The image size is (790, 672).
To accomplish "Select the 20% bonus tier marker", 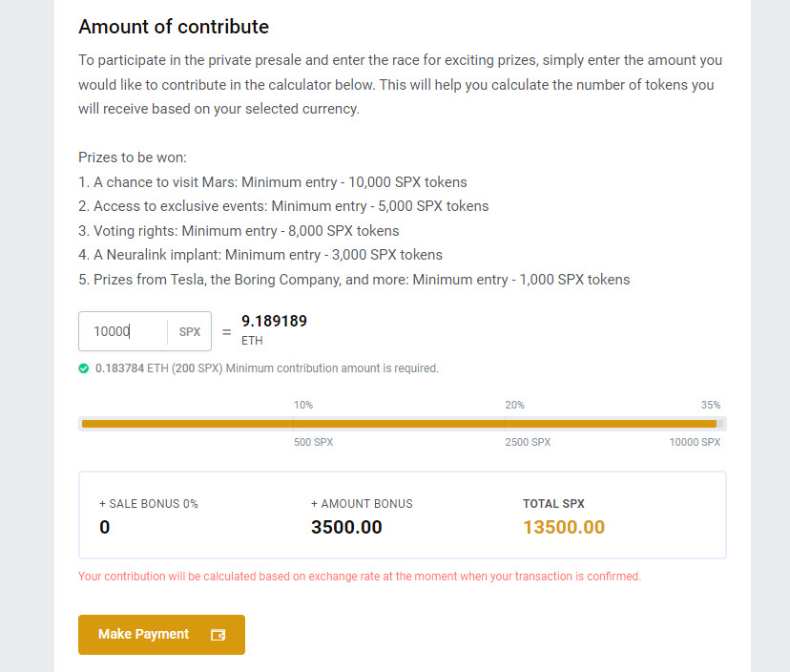I will (514, 405).
